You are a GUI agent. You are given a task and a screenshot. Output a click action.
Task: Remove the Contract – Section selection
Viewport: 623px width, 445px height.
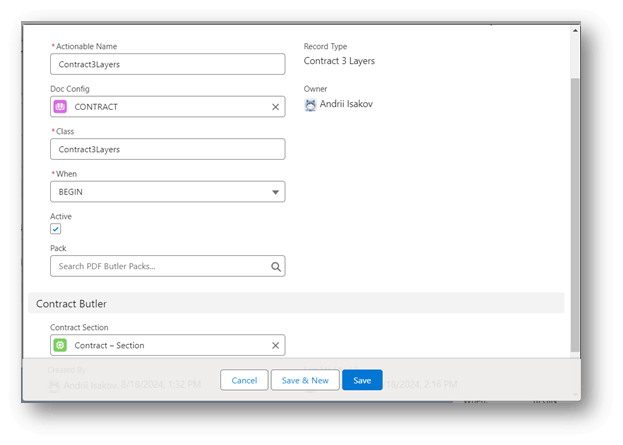pos(275,345)
